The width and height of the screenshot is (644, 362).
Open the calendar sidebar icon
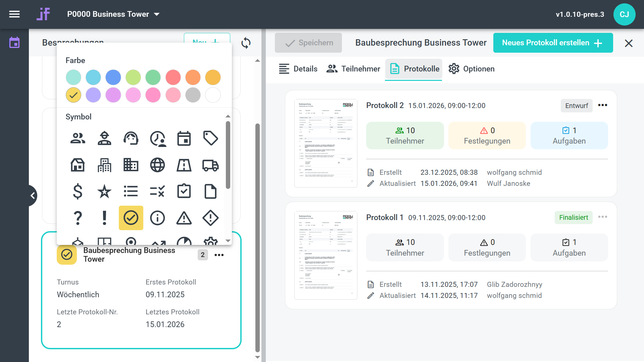[14, 43]
